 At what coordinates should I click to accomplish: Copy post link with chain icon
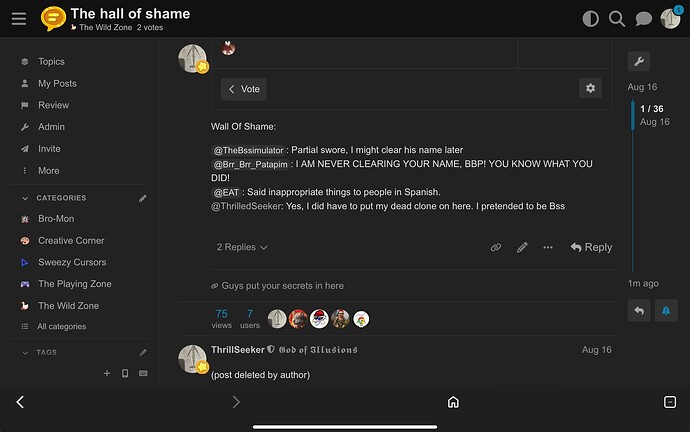coord(496,247)
